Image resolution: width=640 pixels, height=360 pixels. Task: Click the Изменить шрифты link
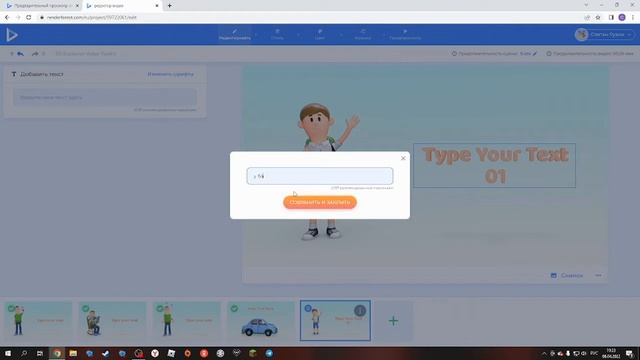[171, 74]
